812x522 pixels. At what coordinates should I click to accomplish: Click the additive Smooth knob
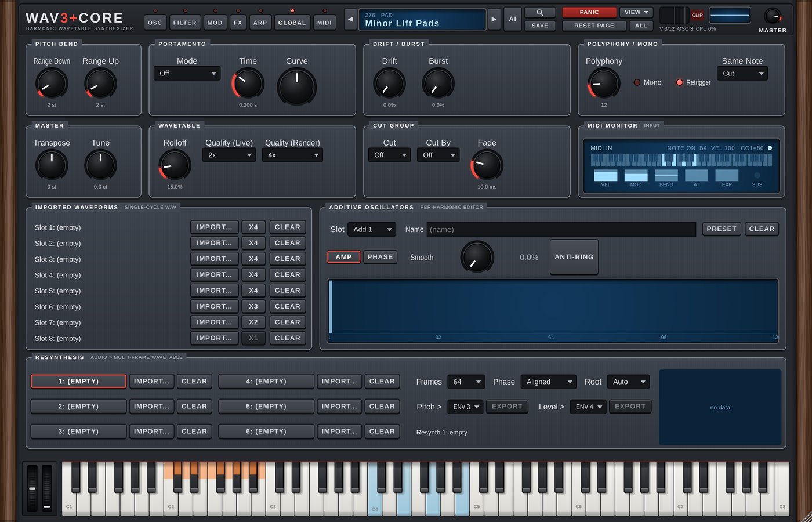[477, 257]
